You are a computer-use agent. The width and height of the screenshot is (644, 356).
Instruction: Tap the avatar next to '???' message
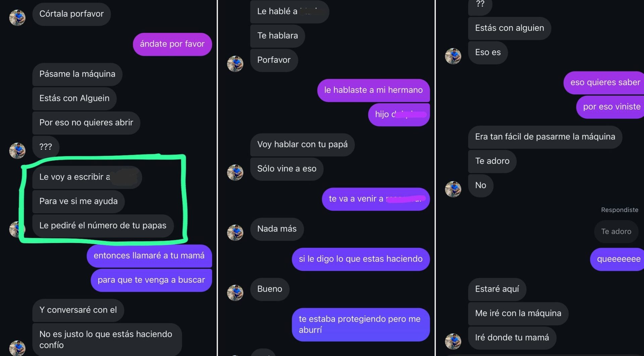(x=17, y=151)
